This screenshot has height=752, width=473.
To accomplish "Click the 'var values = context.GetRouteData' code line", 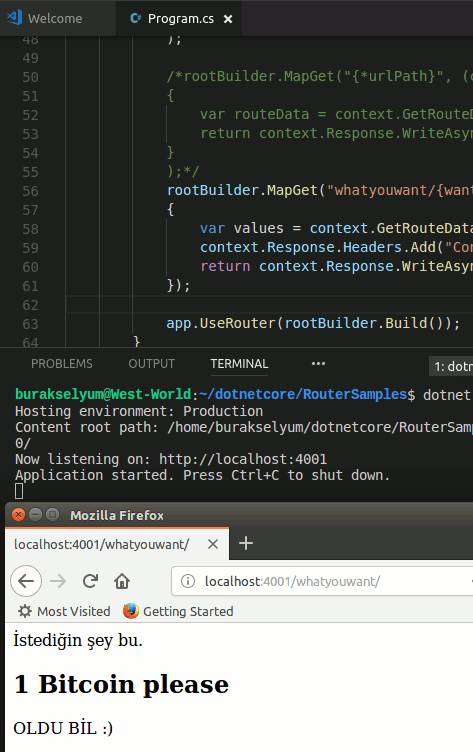I will (x=336, y=228).
